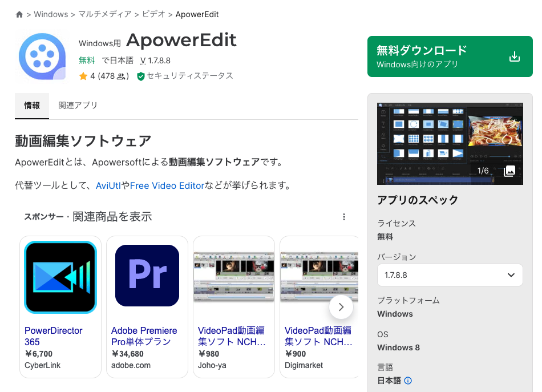The image size is (542, 392).
Task: Click the ApowerEdit breadcrumb text
Action: [x=197, y=14]
